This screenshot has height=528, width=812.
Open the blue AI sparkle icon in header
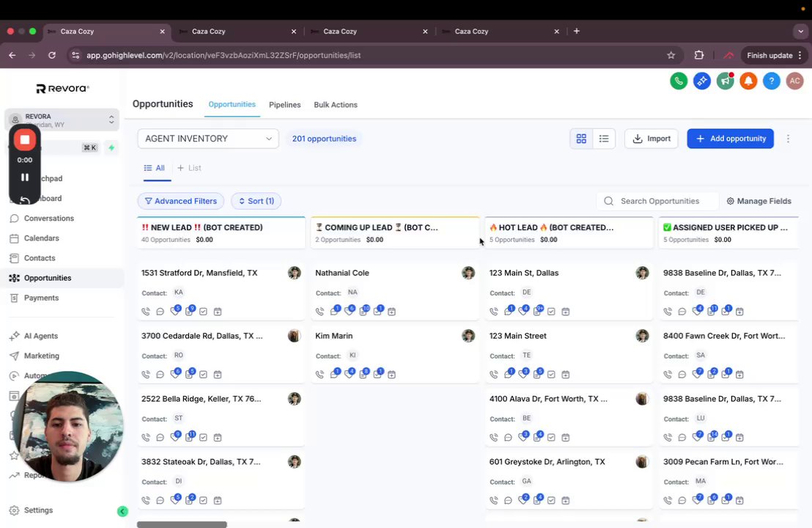point(701,81)
